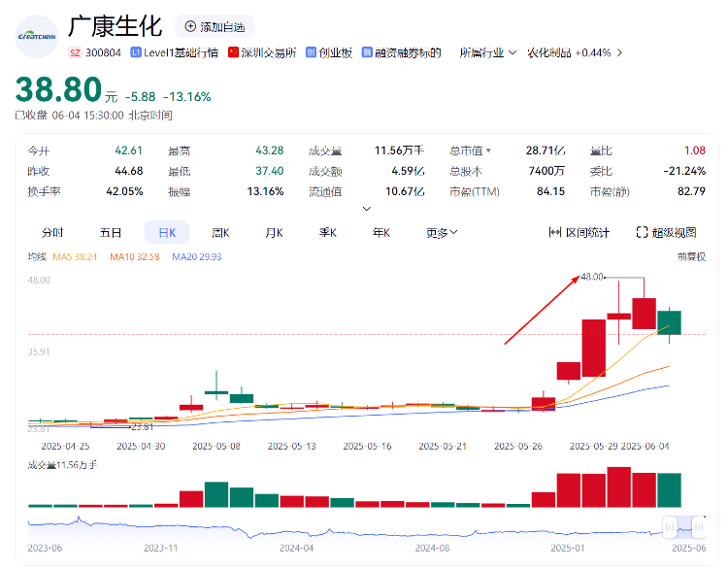Click the 38.80 current price
Screen dimensions: 728x569
(58, 89)
